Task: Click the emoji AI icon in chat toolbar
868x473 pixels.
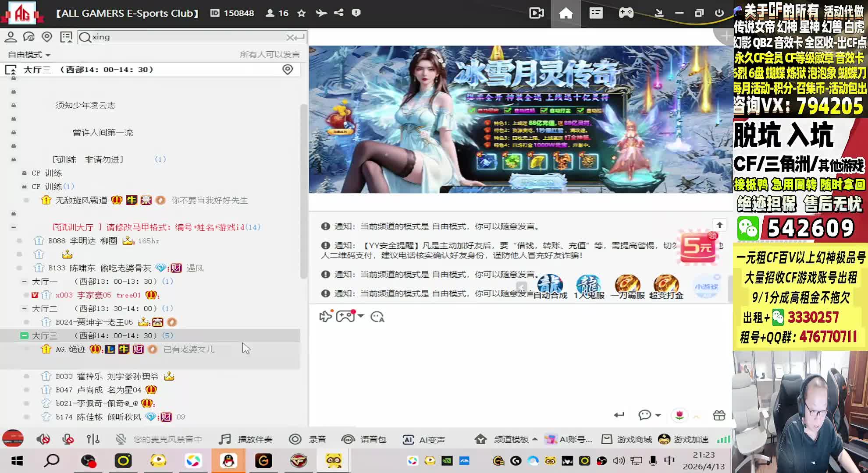Action: 377,317
